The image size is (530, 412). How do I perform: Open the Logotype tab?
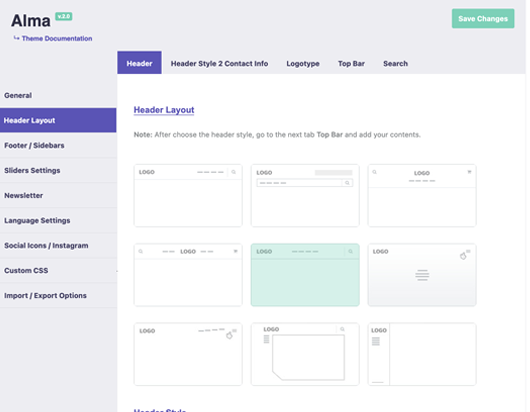(303, 64)
